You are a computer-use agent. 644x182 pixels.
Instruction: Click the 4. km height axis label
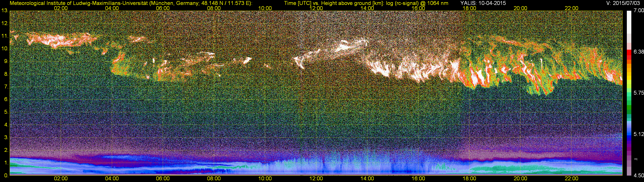coord(6,125)
